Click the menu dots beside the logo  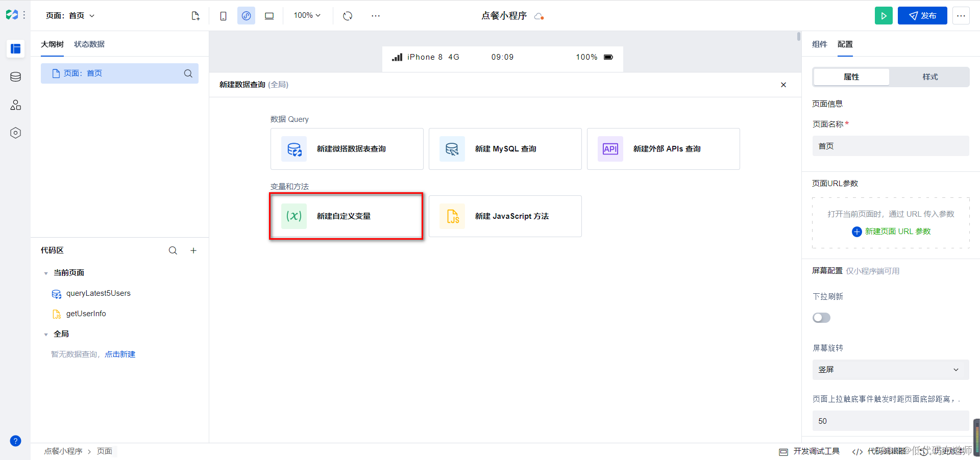point(24,15)
